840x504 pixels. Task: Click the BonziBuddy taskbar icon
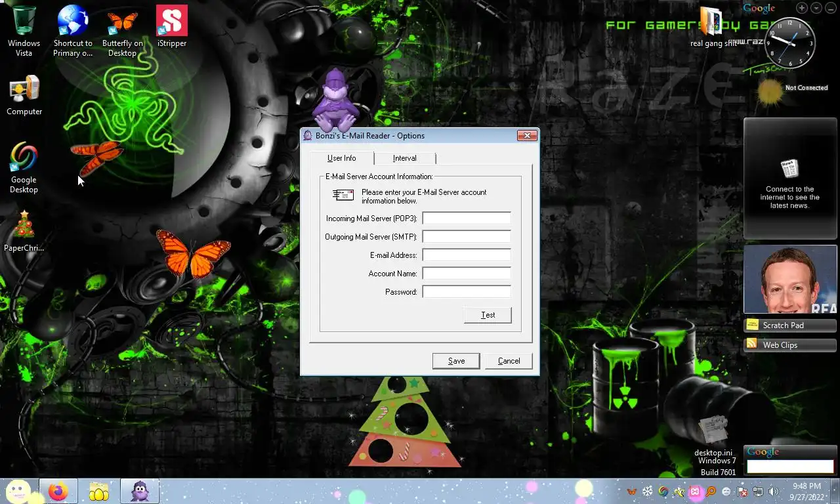[x=140, y=491]
